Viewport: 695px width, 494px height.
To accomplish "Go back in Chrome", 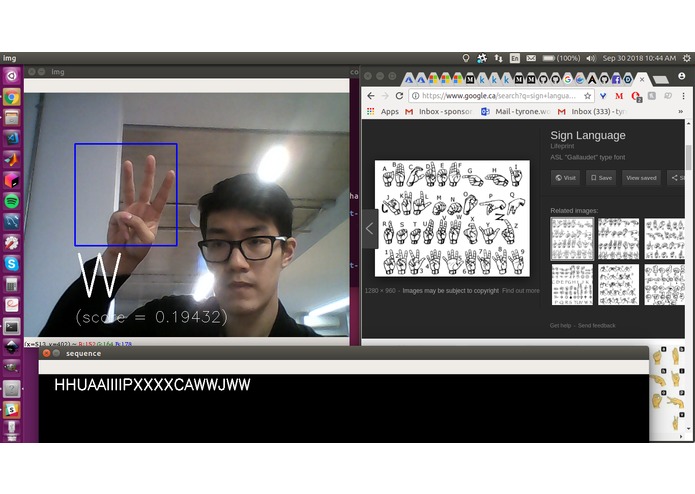I will click(371, 96).
